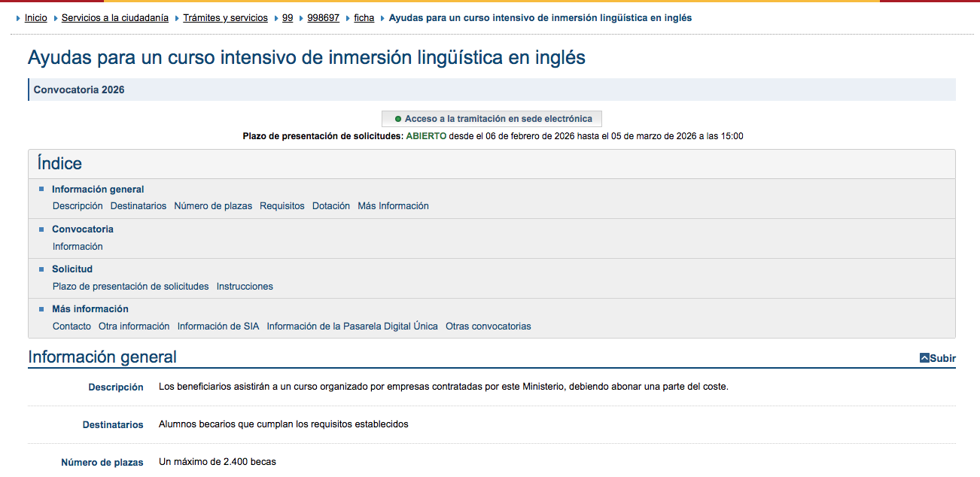Click the square bullet beside Convocatoria

click(41, 229)
